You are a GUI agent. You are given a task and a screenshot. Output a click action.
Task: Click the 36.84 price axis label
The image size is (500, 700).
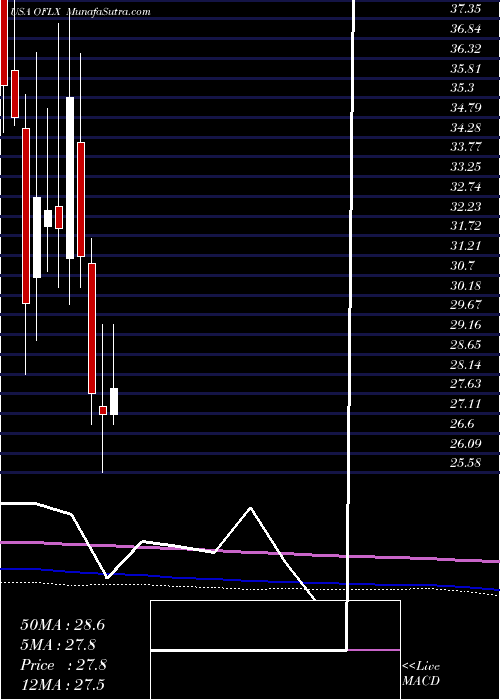pyautogui.click(x=466, y=29)
